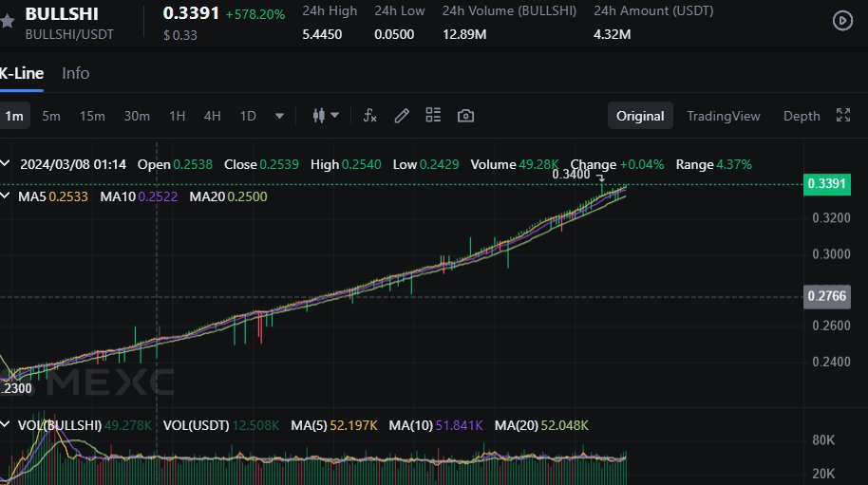The image size is (868, 485).
Task: Click the $ 0.33 USD price
Action: tap(179, 35)
